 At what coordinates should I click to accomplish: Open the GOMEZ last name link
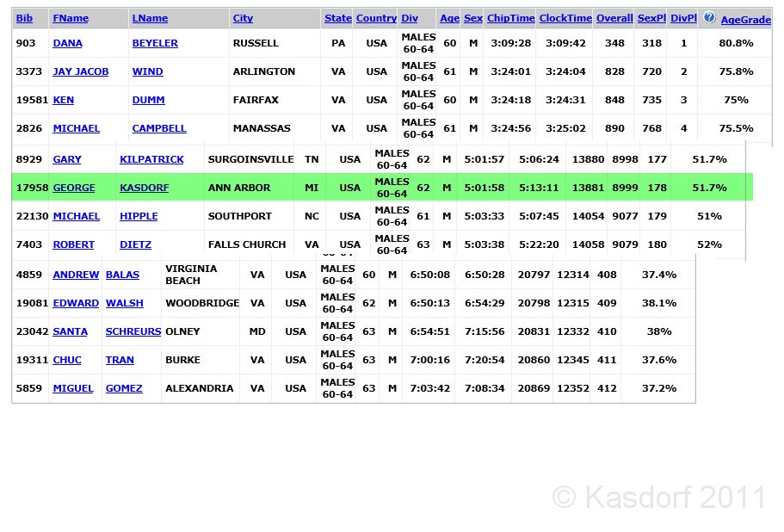point(124,388)
